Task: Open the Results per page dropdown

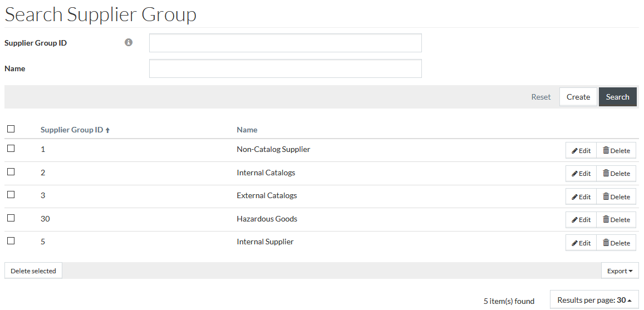Action: point(594,300)
